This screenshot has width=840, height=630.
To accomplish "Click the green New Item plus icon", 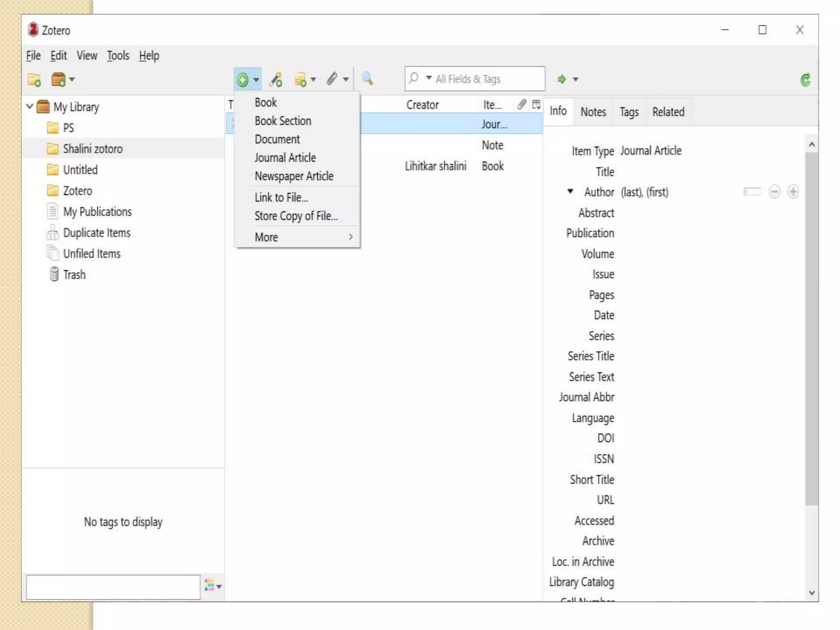I will tap(242, 80).
